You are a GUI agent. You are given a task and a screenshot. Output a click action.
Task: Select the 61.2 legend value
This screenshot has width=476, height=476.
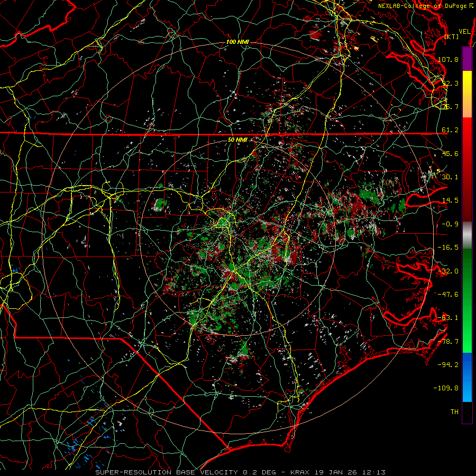tap(450, 130)
